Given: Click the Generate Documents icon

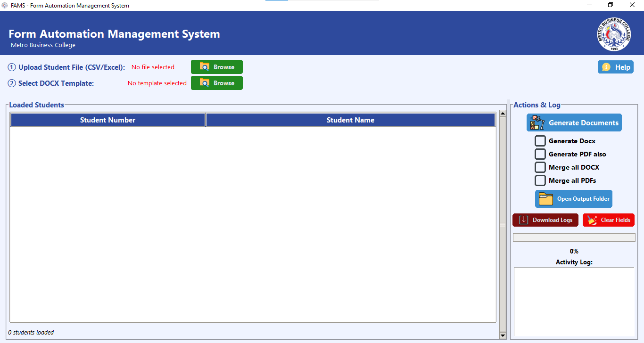Looking at the screenshot, I should pyautogui.click(x=537, y=122).
